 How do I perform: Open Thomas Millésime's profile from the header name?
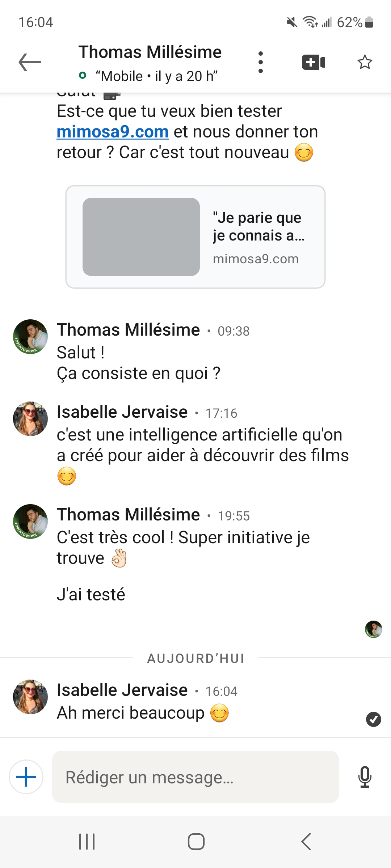click(150, 52)
